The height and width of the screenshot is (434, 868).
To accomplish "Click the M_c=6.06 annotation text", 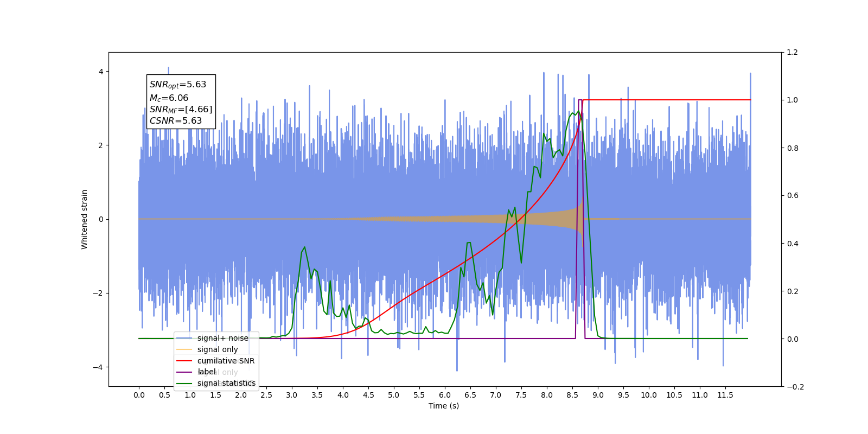I will click(x=169, y=98).
